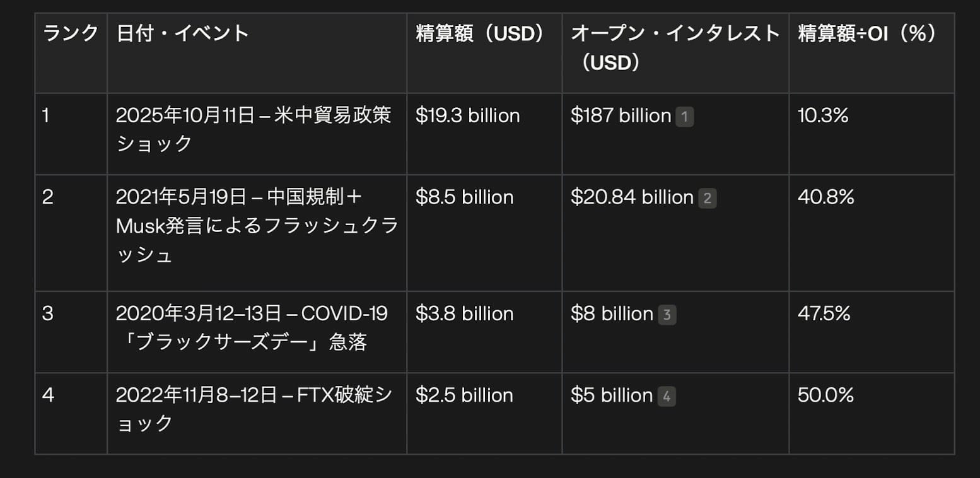Click the $19.3 billion liquidation value
The height and width of the screenshot is (478, 980).
(467, 116)
